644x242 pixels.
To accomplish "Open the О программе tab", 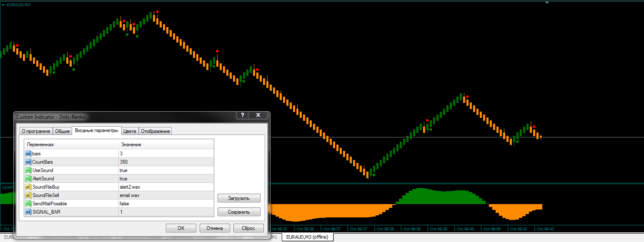I will tap(36, 131).
